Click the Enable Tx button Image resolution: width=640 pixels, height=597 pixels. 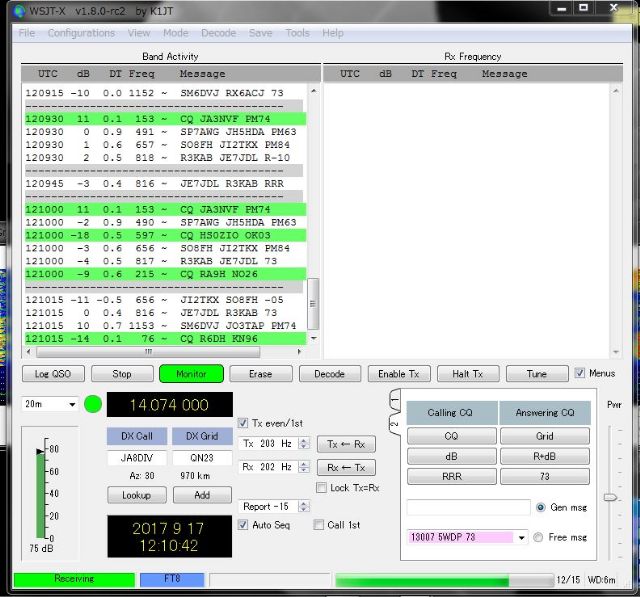(399, 374)
